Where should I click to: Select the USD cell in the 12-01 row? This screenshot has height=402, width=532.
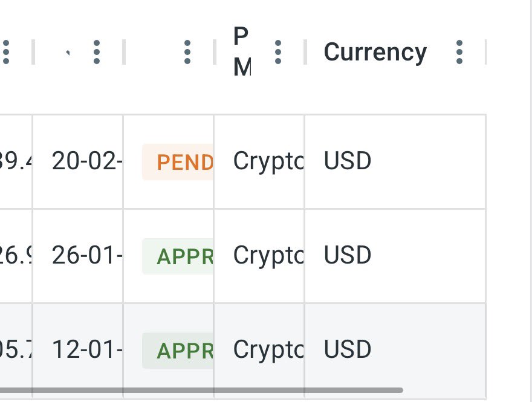point(348,350)
